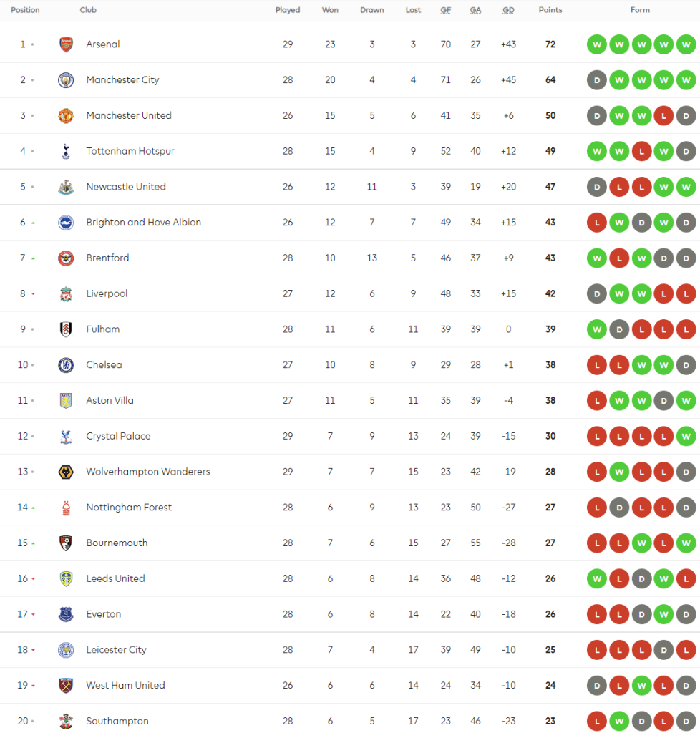Click the GD column header

[508, 10]
